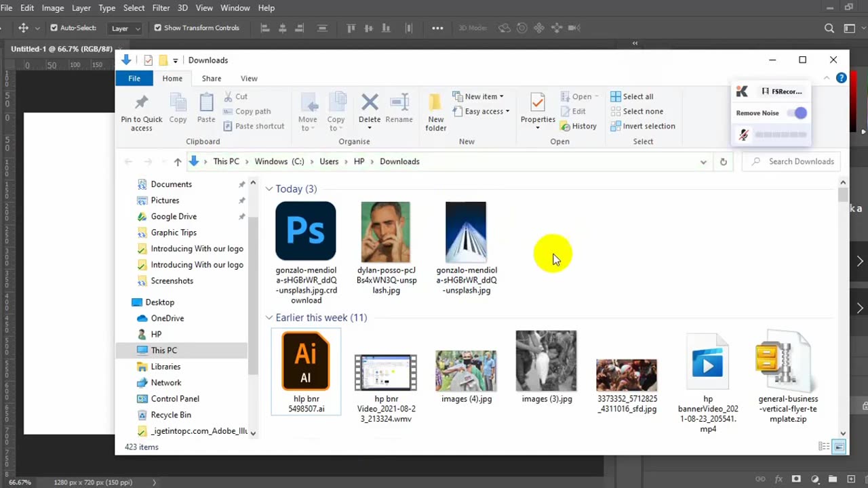Refresh the Downloads folder view
This screenshot has width=868, height=488.
[723, 161]
